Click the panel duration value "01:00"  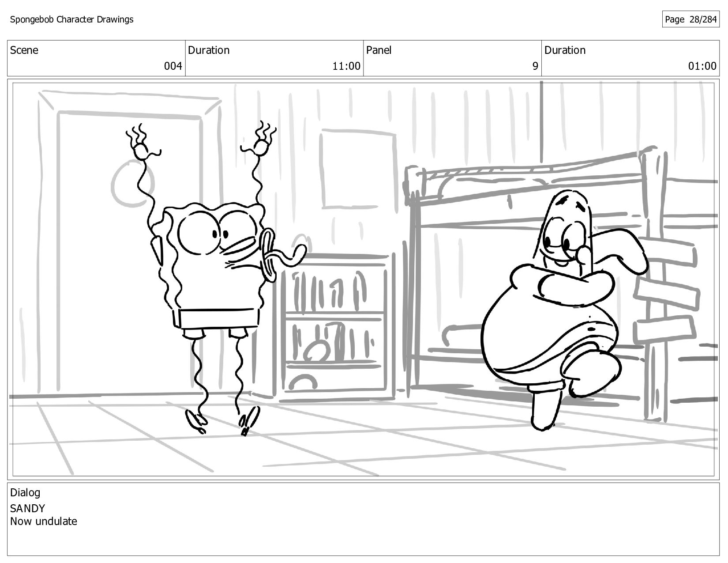click(x=702, y=66)
